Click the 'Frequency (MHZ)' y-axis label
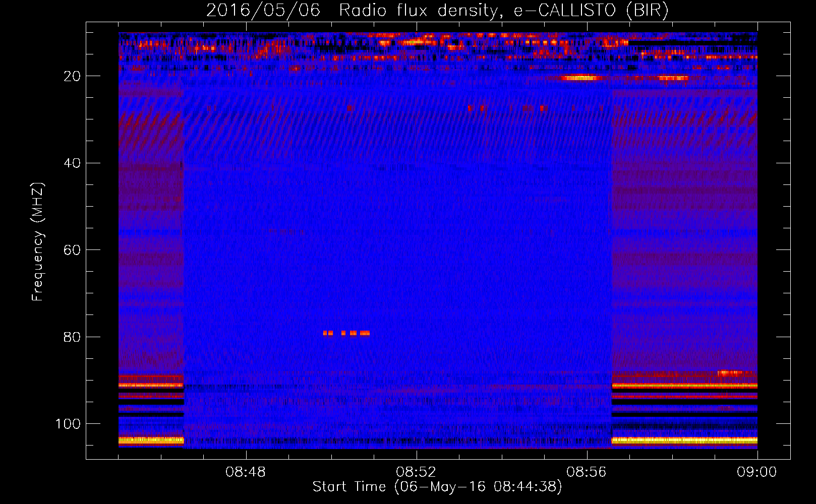 tap(38, 242)
